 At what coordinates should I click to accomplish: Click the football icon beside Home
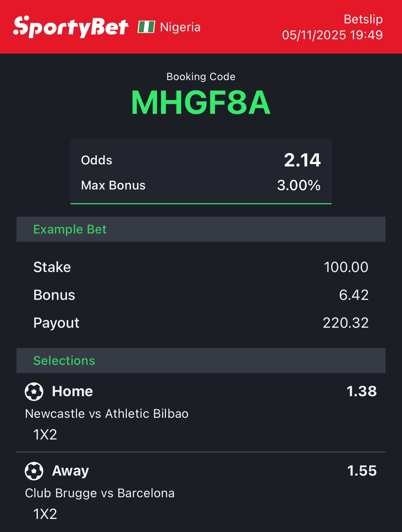tap(34, 391)
